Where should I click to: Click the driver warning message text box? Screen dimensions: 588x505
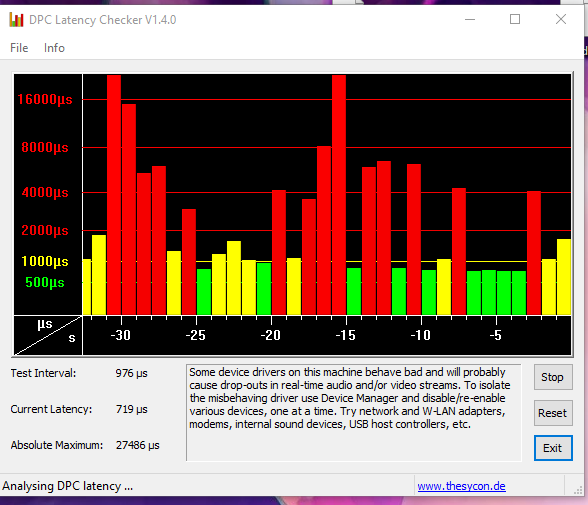[354, 412]
